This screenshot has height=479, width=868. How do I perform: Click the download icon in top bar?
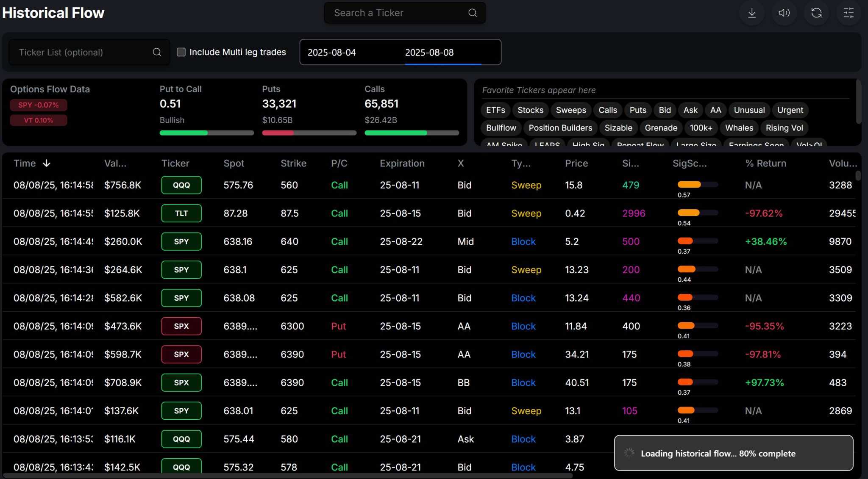(752, 13)
